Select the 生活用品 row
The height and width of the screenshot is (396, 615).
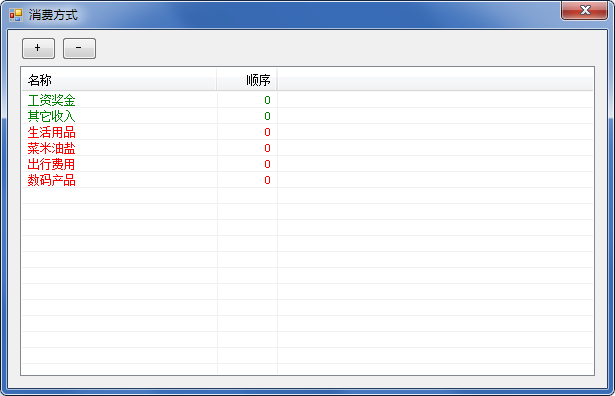pos(307,132)
